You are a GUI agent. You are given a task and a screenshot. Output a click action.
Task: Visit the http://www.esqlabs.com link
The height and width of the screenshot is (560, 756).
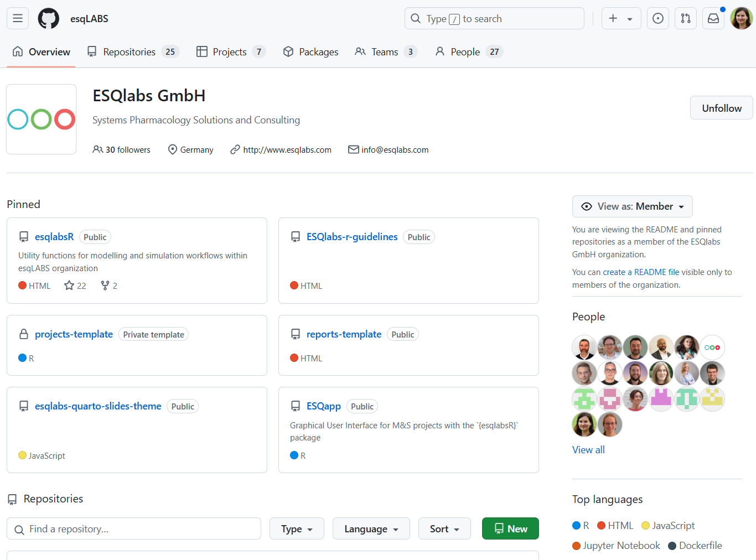[287, 149]
